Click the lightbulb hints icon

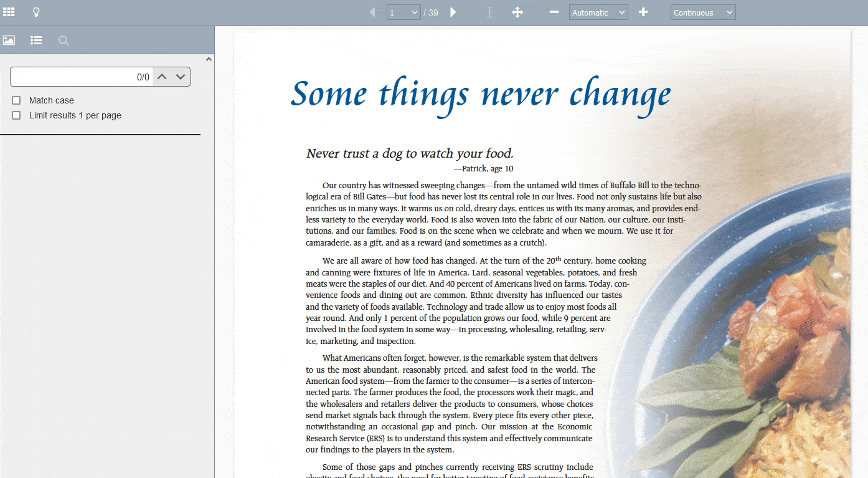click(x=36, y=12)
